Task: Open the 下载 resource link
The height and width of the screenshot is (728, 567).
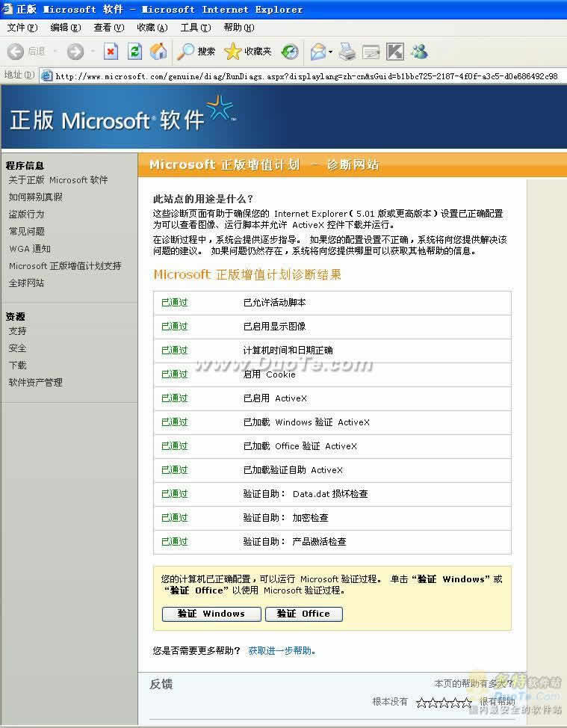Action: pyautogui.click(x=18, y=365)
